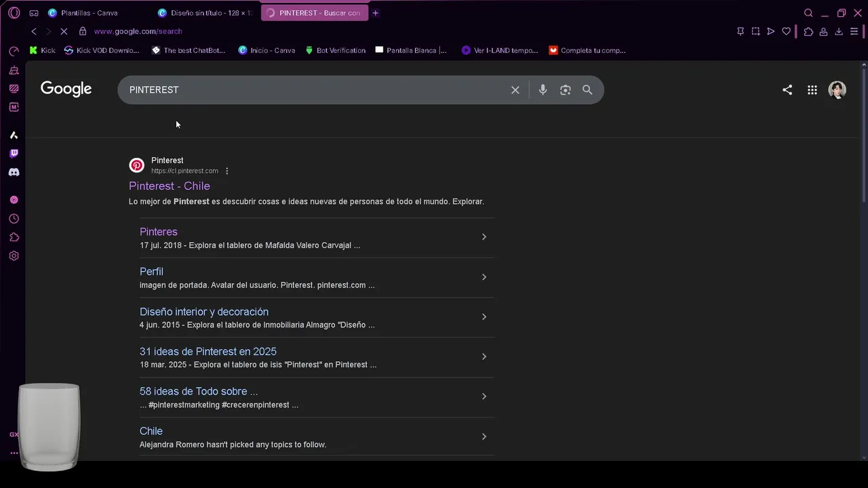
Task: Click the Google logo
Action: click(x=66, y=89)
